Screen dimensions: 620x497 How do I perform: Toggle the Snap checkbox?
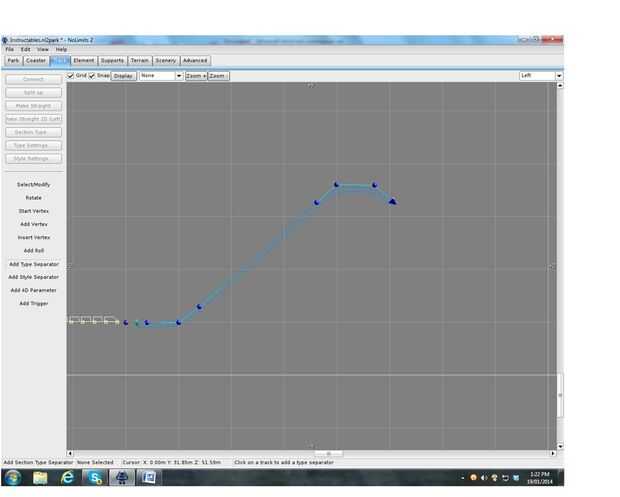pos(92,76)
